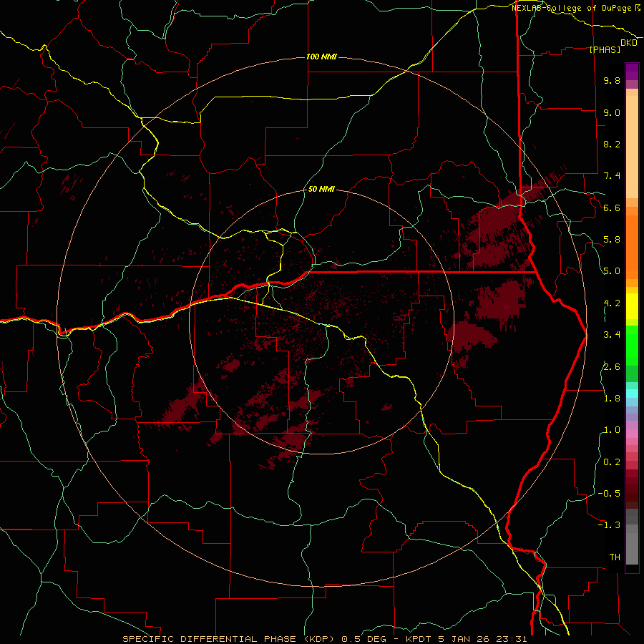Click the 6.6 value on the color scale

pos(612,208)
